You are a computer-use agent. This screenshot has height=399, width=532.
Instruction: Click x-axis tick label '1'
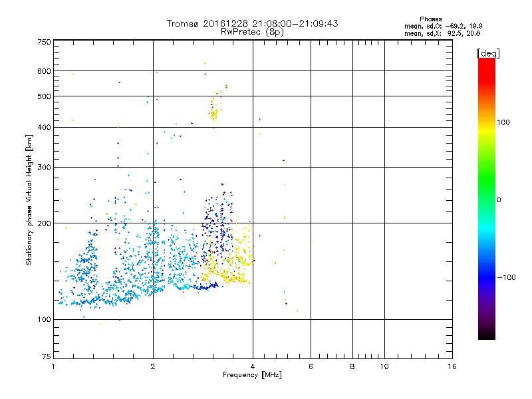click(x=53, y=366)
